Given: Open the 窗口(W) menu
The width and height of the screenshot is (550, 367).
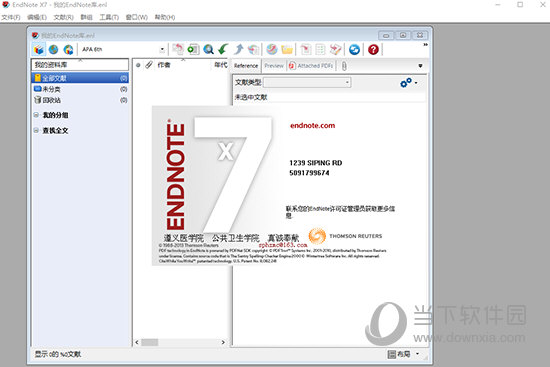Looking at the screenshot, I should click(136, 17).
